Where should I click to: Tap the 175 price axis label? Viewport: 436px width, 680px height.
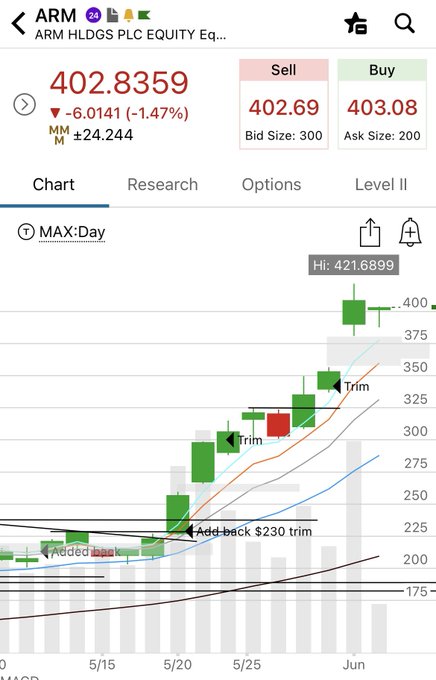[416, 592]
